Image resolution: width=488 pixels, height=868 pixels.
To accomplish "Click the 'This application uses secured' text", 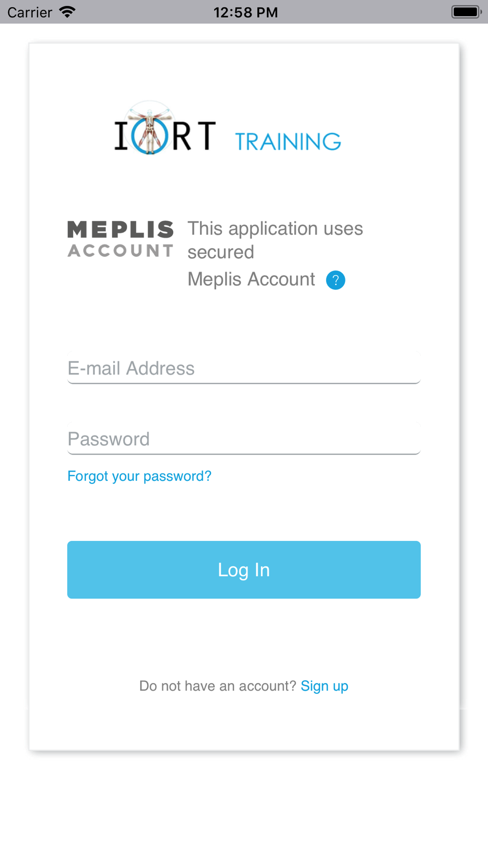I will tap(275, 240).
